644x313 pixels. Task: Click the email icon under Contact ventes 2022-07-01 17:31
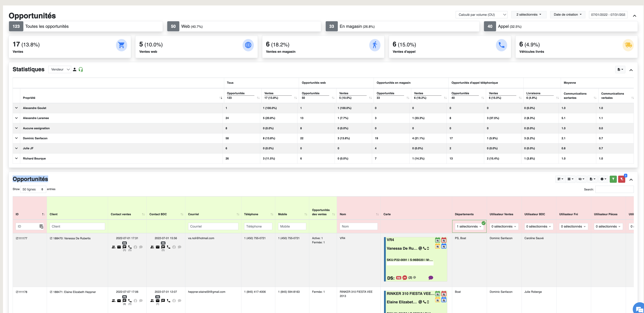point(119,247)
